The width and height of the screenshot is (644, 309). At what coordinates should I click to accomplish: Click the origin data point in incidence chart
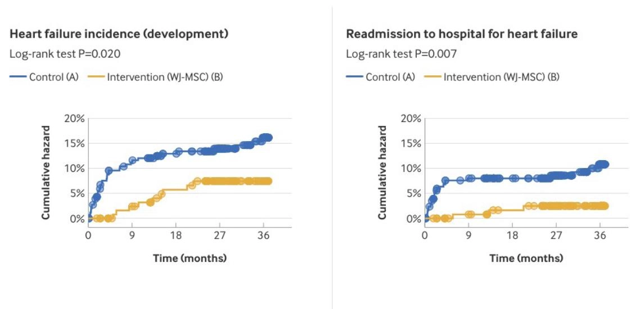coord(88,219)
